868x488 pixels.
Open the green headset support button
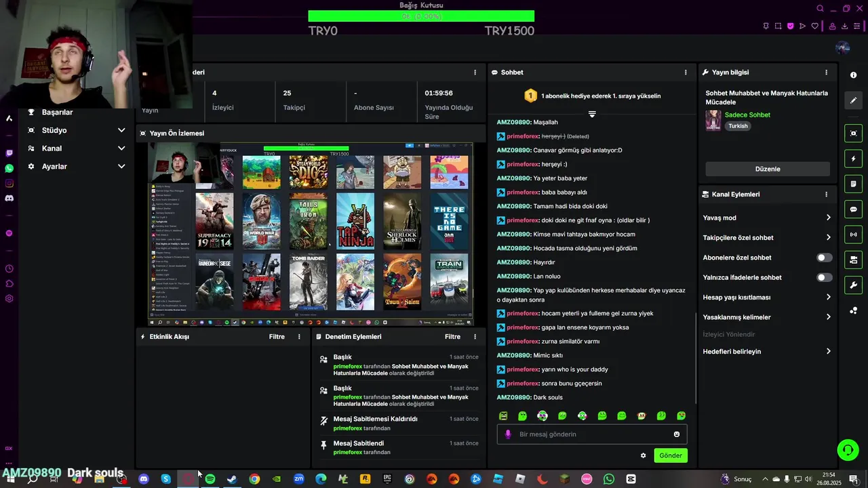(x=847, y=449)
